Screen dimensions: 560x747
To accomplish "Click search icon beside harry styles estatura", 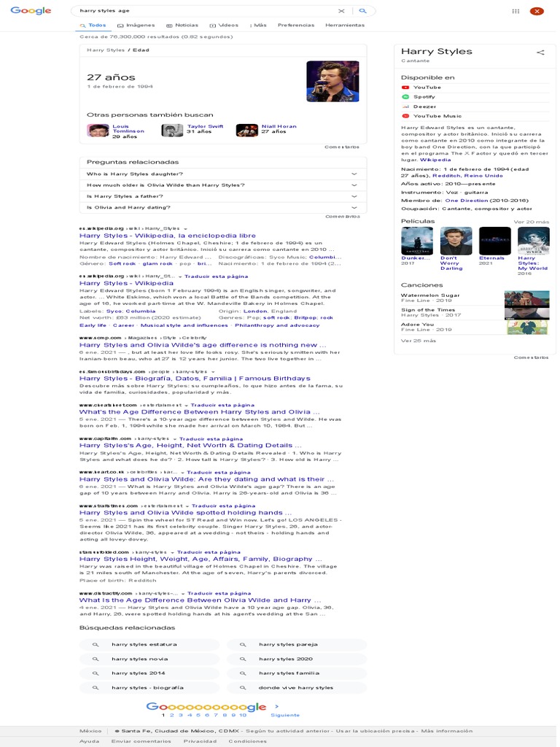I will point(96,645).
